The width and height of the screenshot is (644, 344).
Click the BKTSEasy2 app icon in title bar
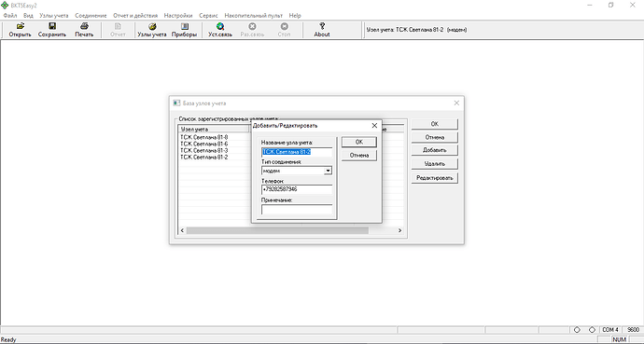(5, 6)
